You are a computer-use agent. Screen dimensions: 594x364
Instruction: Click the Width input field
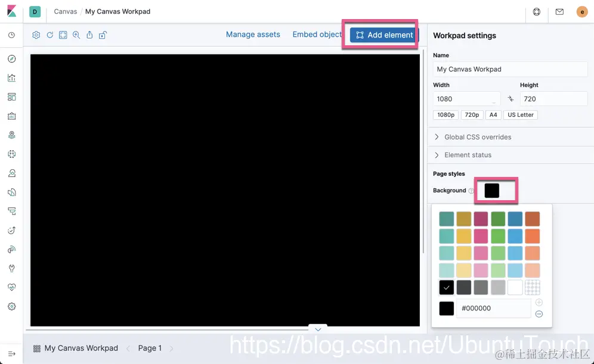pos(466,99)
